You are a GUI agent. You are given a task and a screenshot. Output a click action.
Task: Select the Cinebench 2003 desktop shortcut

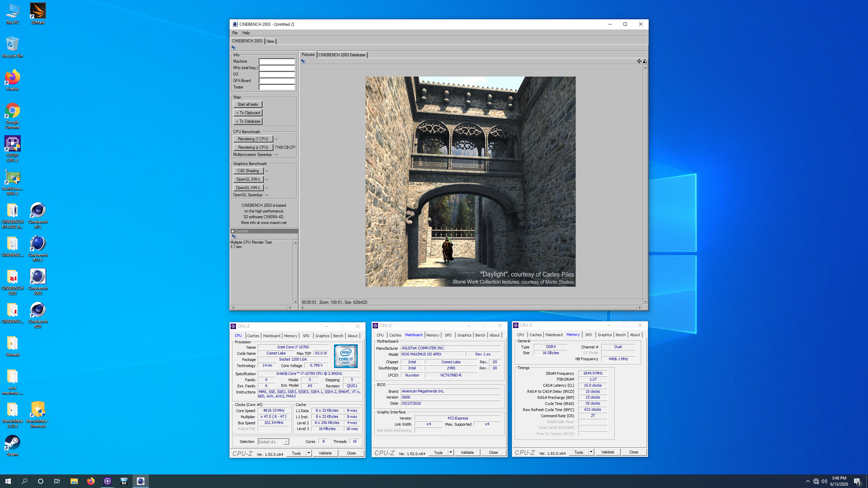(38, 282)
